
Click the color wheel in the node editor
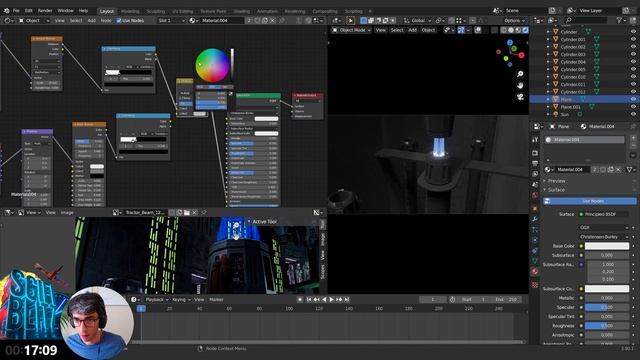pyautogui.click(x=212, y=65)
